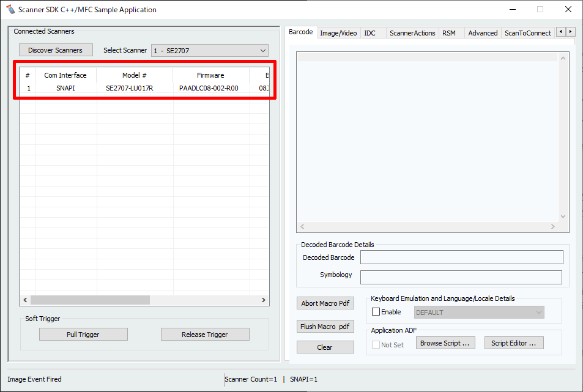Click the # column header
Image resolution: width=583 pixels, height=392 pixels.
click(28, 75)
